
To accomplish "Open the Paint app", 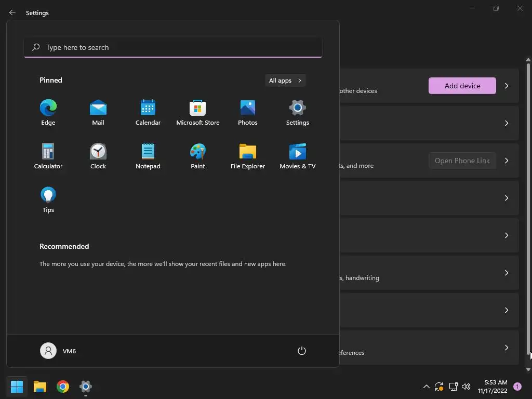I will pyautogui.click(x=198, y=156).
